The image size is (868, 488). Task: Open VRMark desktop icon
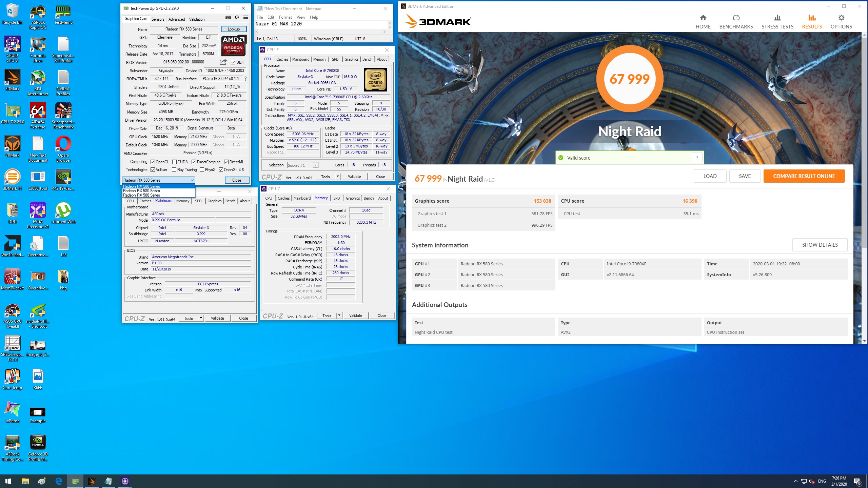pos(13,146)
